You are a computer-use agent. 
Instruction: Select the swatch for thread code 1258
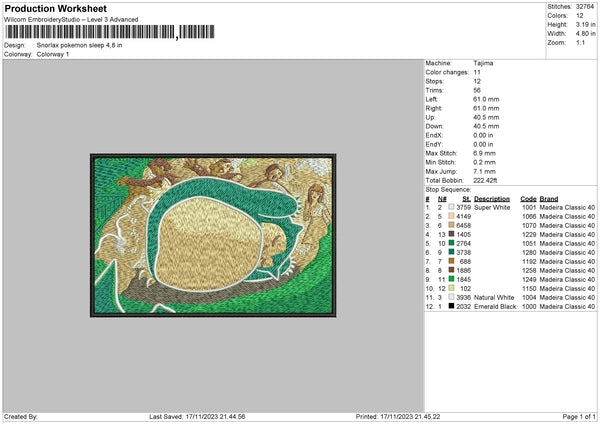tap(452, 270)
